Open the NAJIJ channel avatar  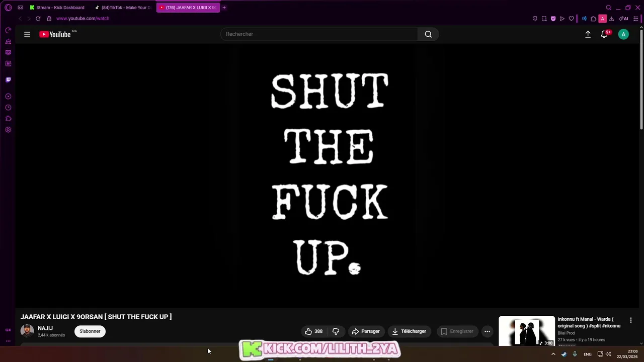(27, 331)
